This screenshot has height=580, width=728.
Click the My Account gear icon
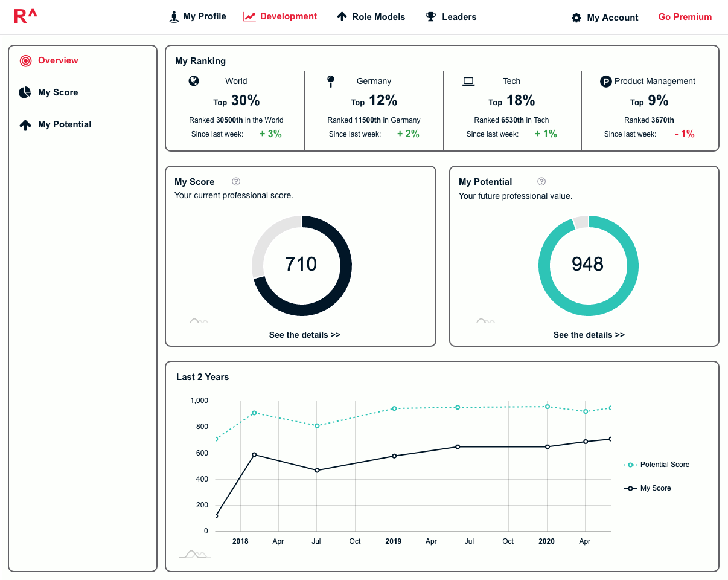coord(576,18)
